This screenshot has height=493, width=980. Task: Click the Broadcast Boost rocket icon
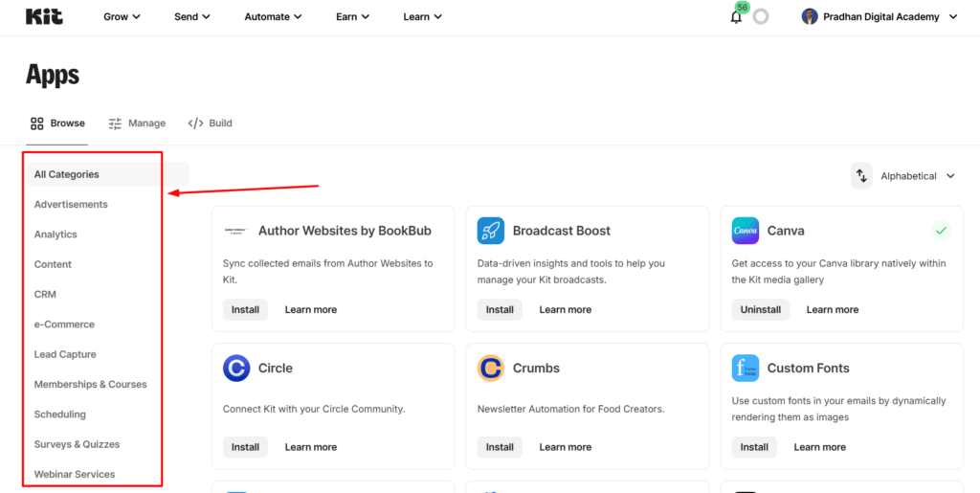click(491, 231)
